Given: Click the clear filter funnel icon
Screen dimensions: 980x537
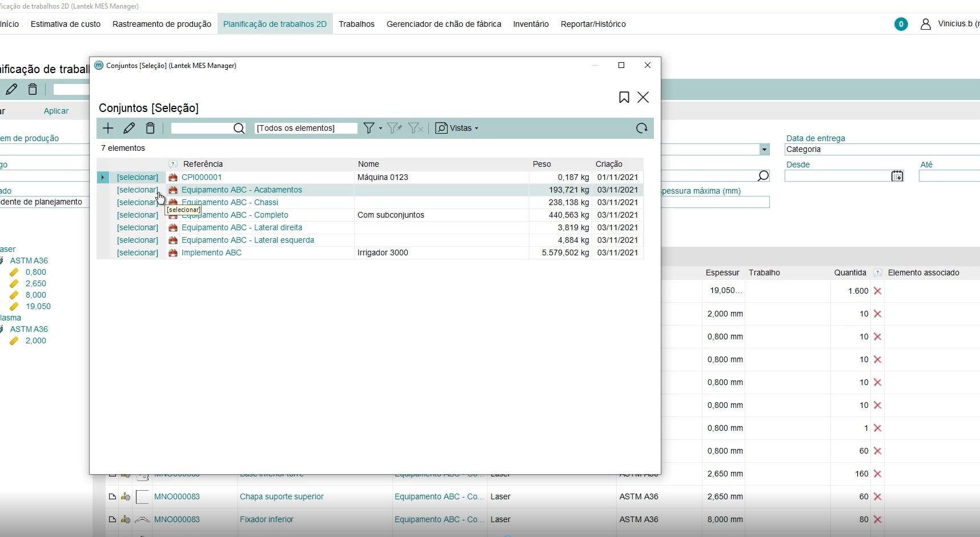Looking at the screenshot, I should click(x=416, y=128).
